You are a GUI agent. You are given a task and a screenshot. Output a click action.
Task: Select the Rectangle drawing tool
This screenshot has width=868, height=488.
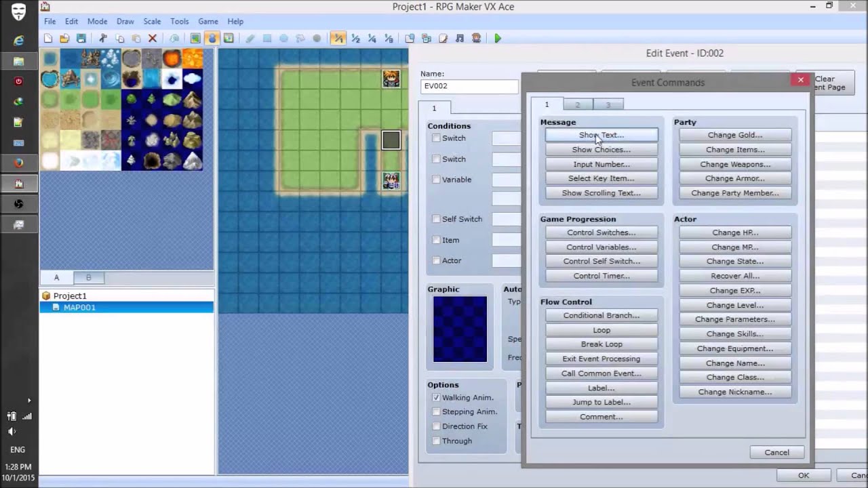(267, 39)
